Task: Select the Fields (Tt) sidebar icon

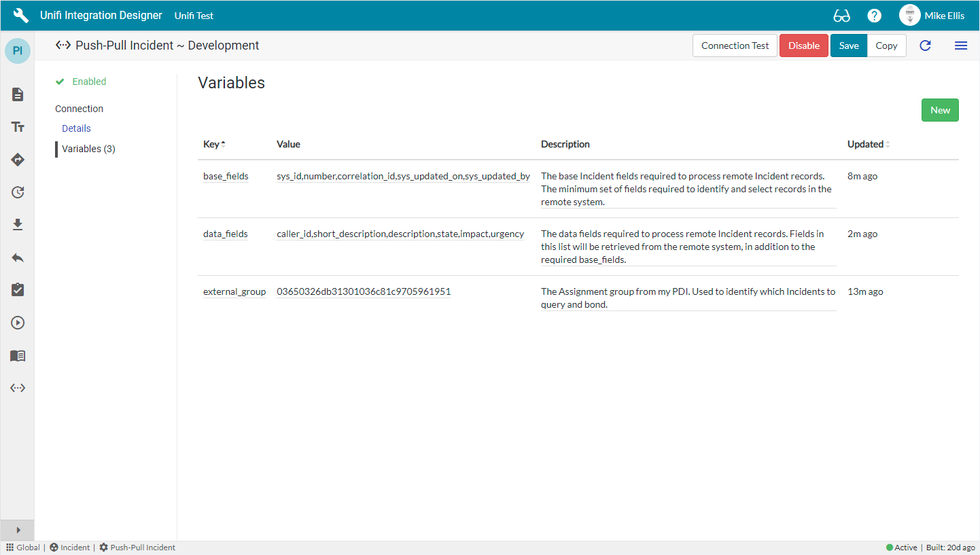Action: [17, 127]
